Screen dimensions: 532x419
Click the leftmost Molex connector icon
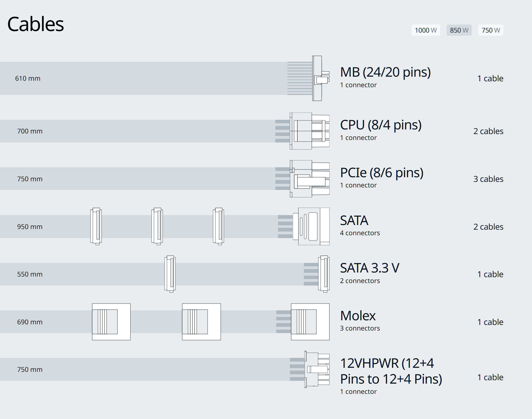111,322
